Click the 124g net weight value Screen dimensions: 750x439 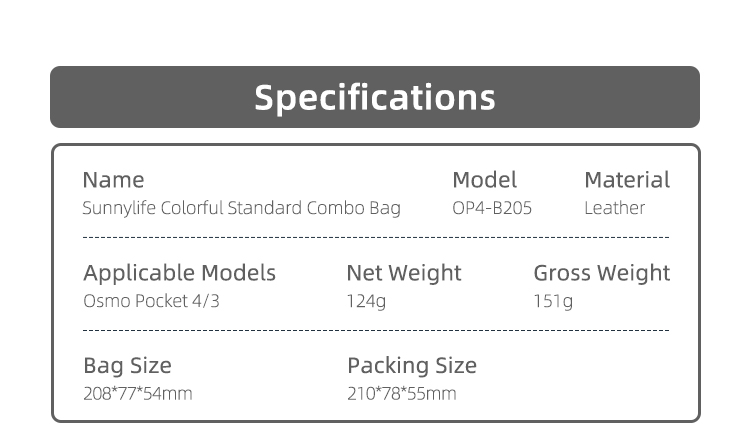tap(366, 301)
